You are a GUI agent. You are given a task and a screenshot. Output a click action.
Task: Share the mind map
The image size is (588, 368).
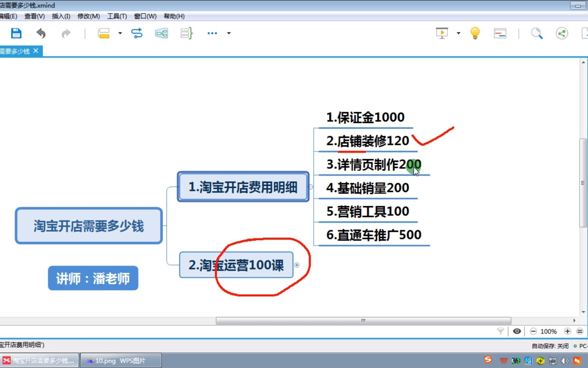(562, 33)
